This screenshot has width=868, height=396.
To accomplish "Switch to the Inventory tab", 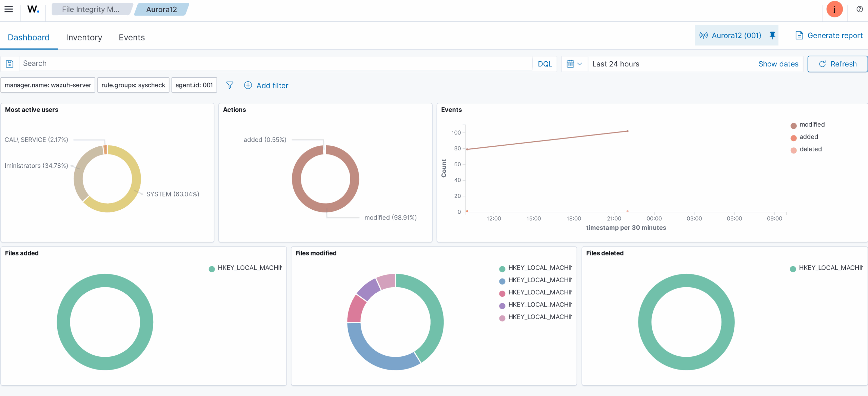I will click(x=84, y=37).
